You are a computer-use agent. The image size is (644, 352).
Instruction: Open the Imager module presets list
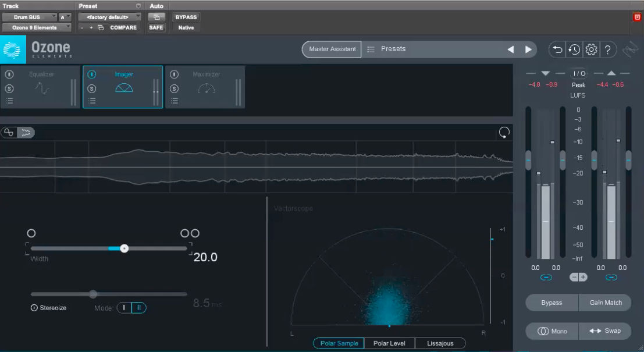91,101
